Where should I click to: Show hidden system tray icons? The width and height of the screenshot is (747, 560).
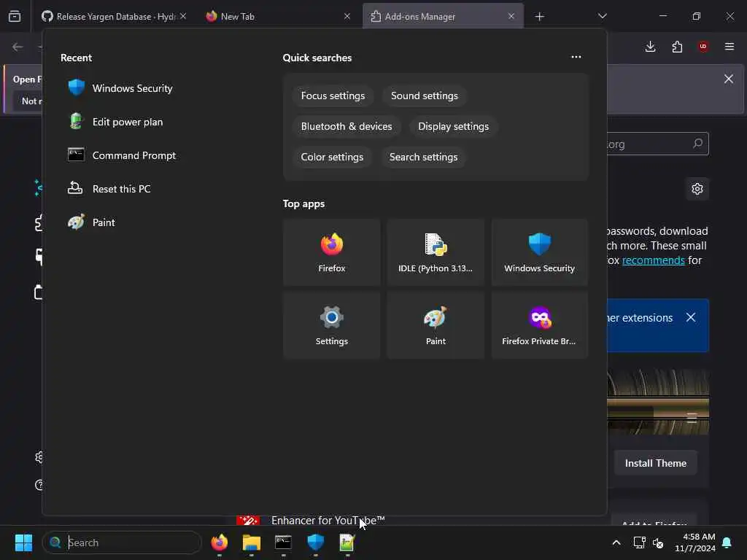point(616,542)
